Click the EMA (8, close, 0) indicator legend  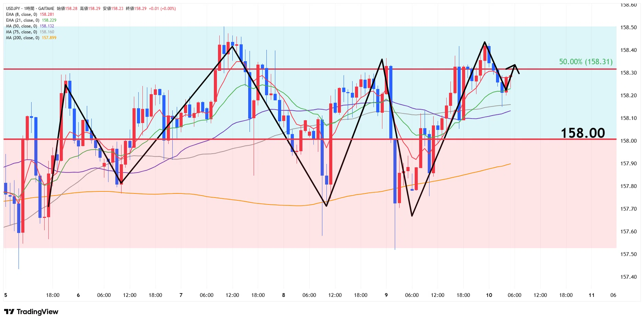(22, 14)
